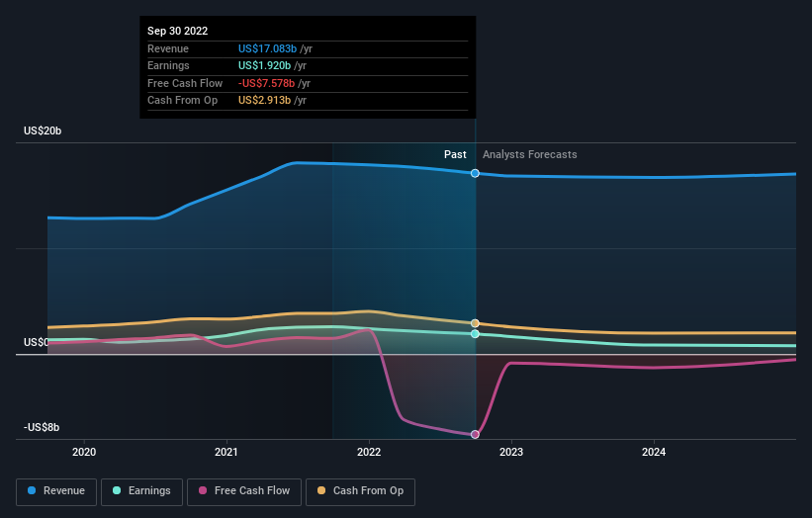Screen dimensions: 812x518
Task: Click the 2024 x-axis label
Action: 654,452
